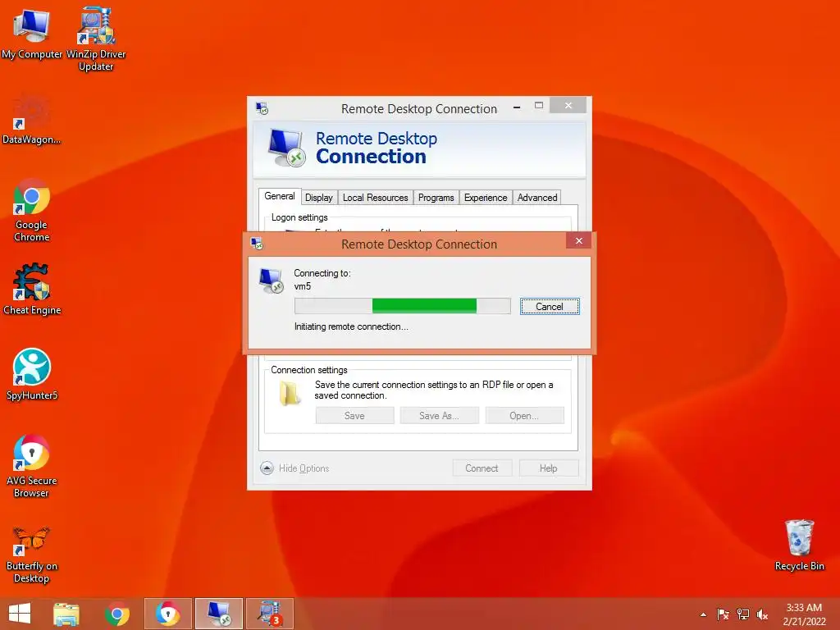Maximize the main Remote Desktop Connection window
The height and width of the screenshot is (630, 840).
click(539, 106)
